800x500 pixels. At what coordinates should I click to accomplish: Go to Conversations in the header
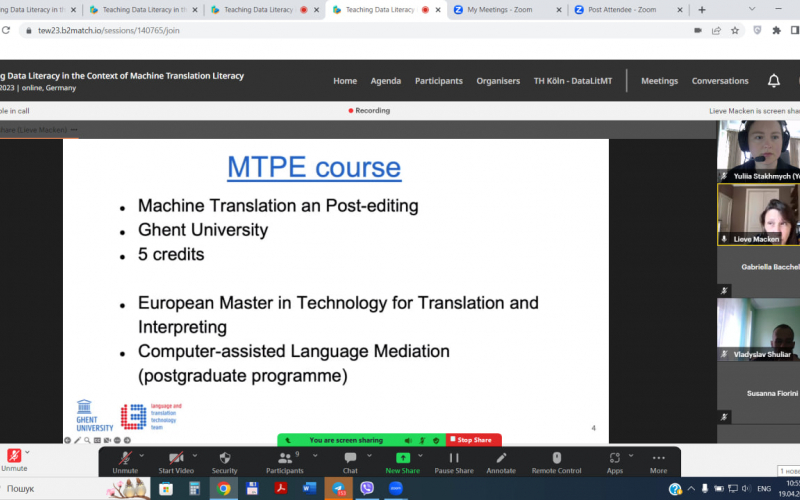(720, 81)
